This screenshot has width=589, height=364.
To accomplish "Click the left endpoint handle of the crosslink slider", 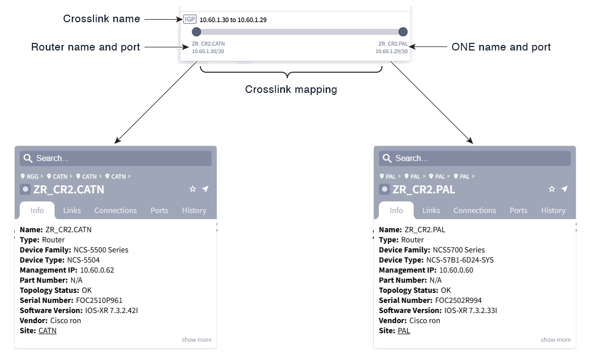I will coord(197,31).
